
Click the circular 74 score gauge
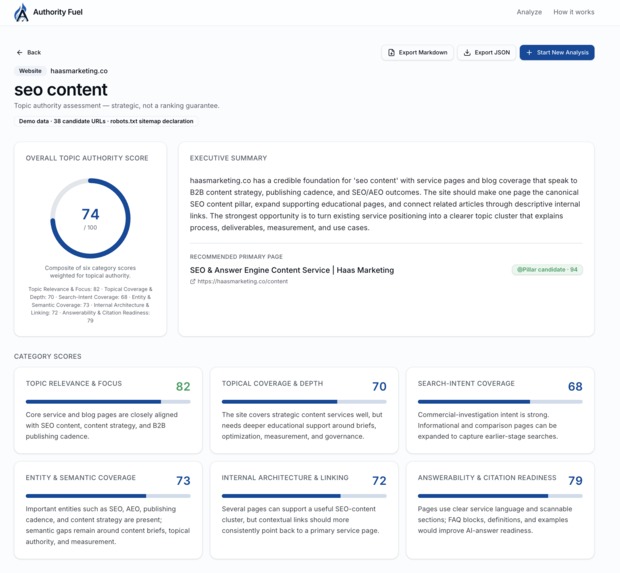coord(90,218)
